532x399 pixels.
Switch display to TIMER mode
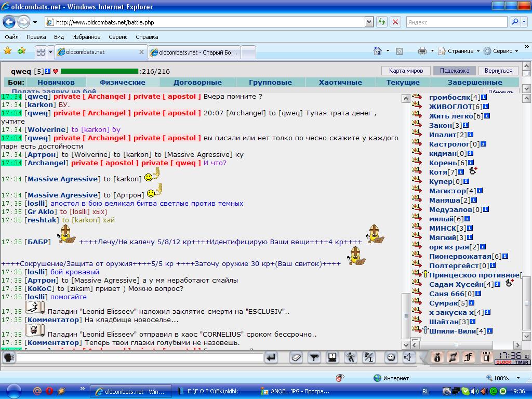tap(522, 362)
